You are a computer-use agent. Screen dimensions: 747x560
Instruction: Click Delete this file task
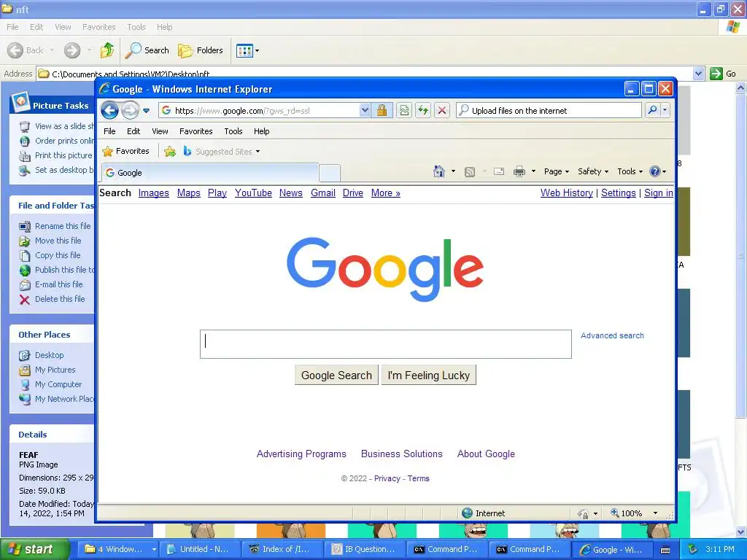(60, 299)
